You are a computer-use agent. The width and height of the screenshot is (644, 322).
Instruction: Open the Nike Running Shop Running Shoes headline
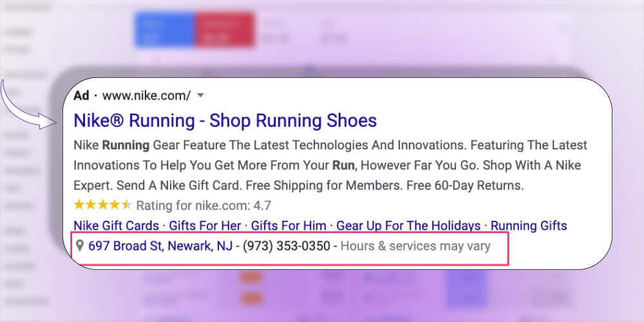tap(225, 120)
